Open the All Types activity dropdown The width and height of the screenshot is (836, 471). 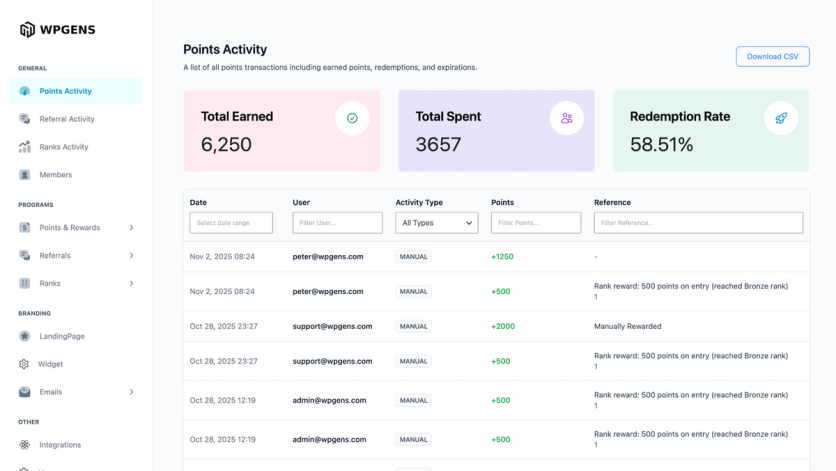pos(437,223)
